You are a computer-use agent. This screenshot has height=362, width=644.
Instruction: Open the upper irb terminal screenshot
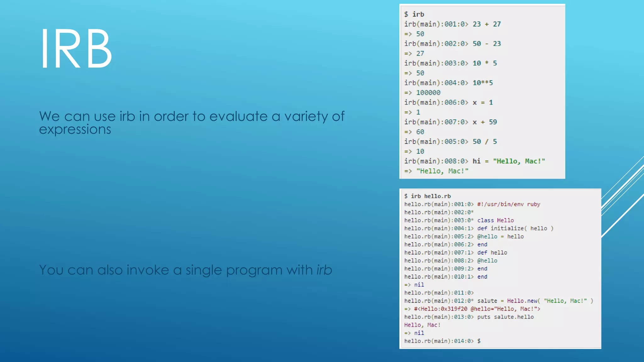pos(482,91)
